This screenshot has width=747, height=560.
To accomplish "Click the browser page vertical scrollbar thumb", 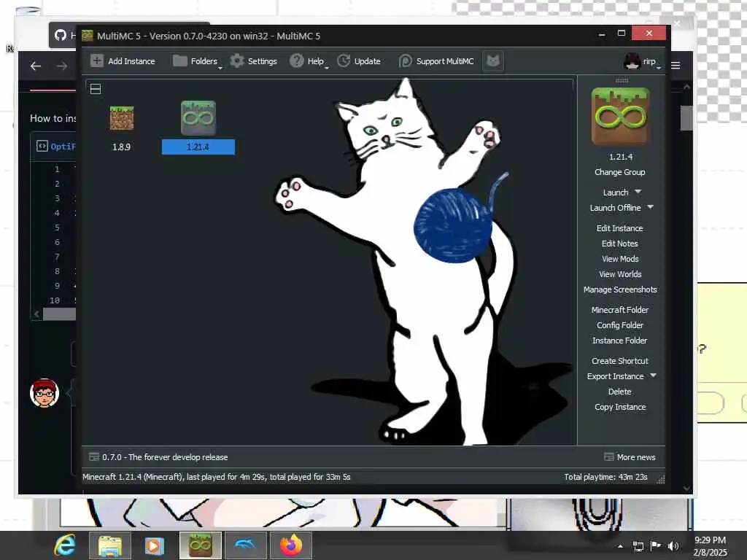I will click(x=686, y=117).
